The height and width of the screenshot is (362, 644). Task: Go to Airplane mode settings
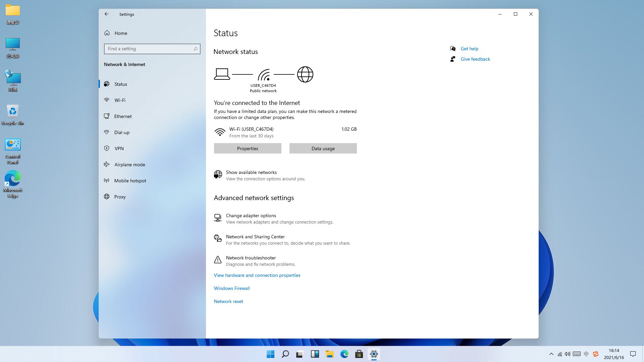[x=129, y=165]
